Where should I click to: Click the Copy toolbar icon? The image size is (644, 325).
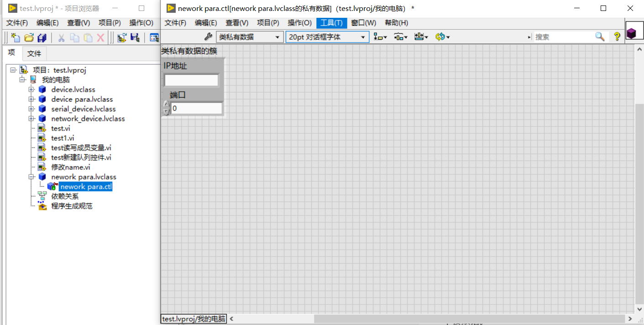point(74,38)
